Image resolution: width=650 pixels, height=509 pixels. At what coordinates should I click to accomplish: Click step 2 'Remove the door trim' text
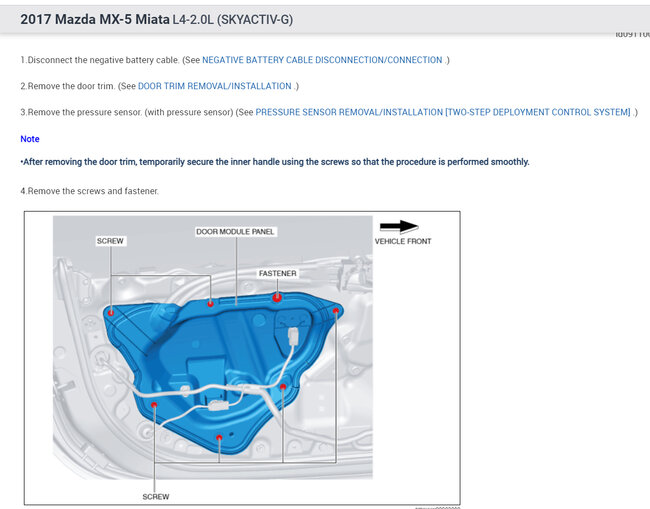coord(68,86)
